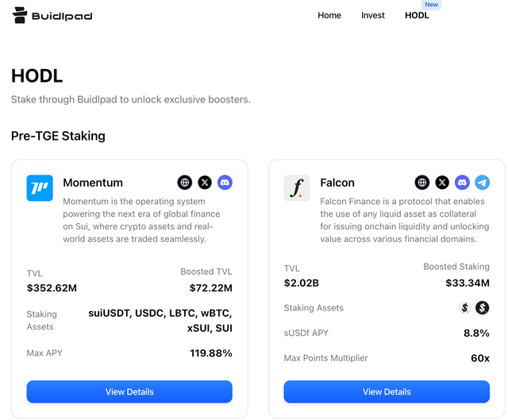Click the New badge above HODL
Screen dimensions: 508x420
point(431,5)
